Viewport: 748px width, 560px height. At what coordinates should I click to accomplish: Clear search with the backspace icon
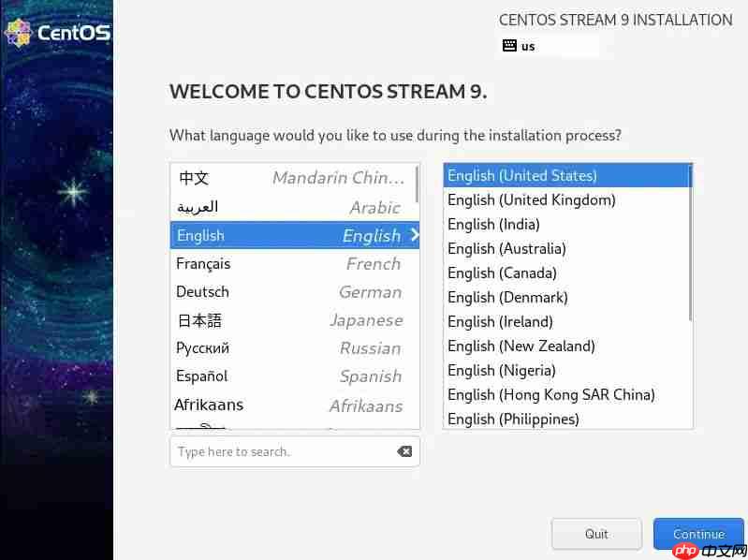tap(404, 451)
